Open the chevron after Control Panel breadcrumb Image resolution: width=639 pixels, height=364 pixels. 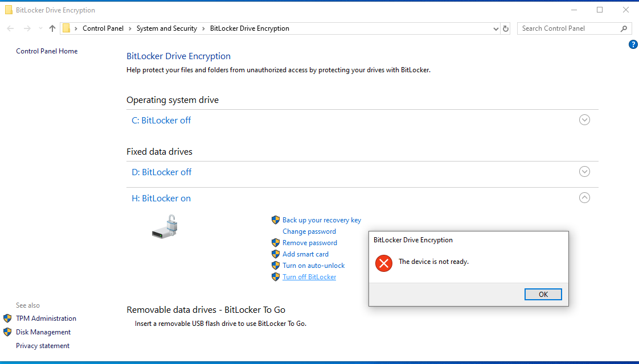(x=130, y=28)
